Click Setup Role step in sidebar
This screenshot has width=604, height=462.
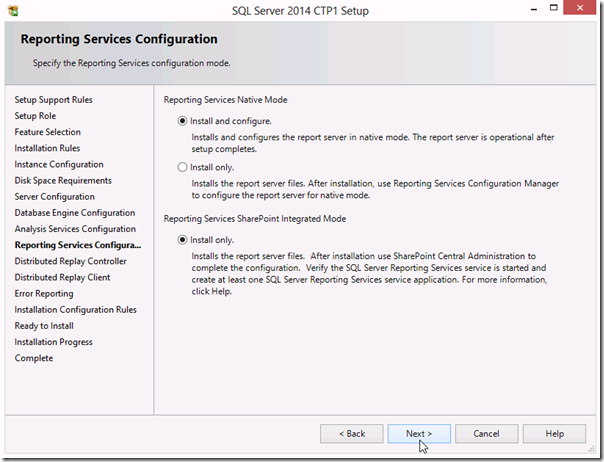35,116
